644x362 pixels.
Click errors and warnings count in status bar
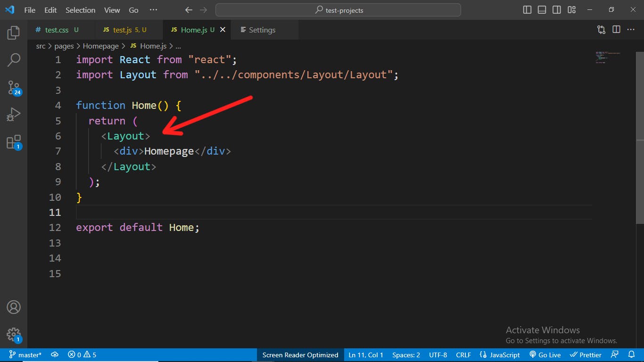click(x=82, y=355)
